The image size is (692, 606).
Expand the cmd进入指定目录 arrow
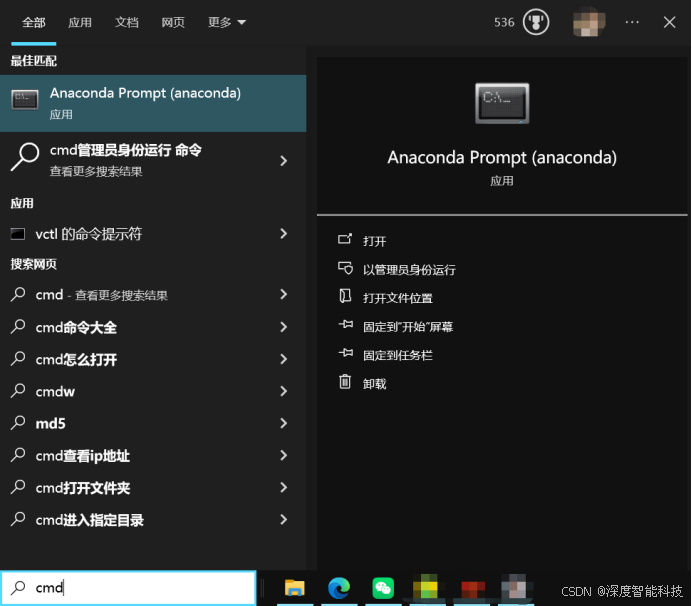pyautogui.click(x=284, y=519)
